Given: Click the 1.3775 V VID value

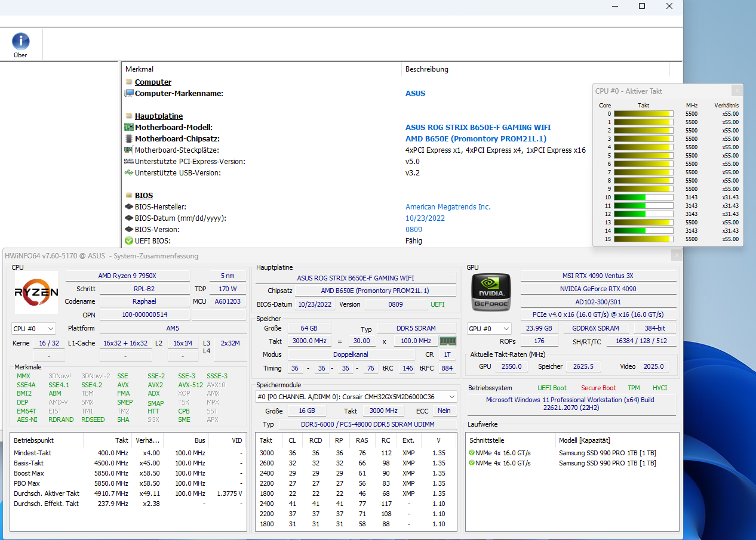Looking at the screenshot, I should coord(230,493).
